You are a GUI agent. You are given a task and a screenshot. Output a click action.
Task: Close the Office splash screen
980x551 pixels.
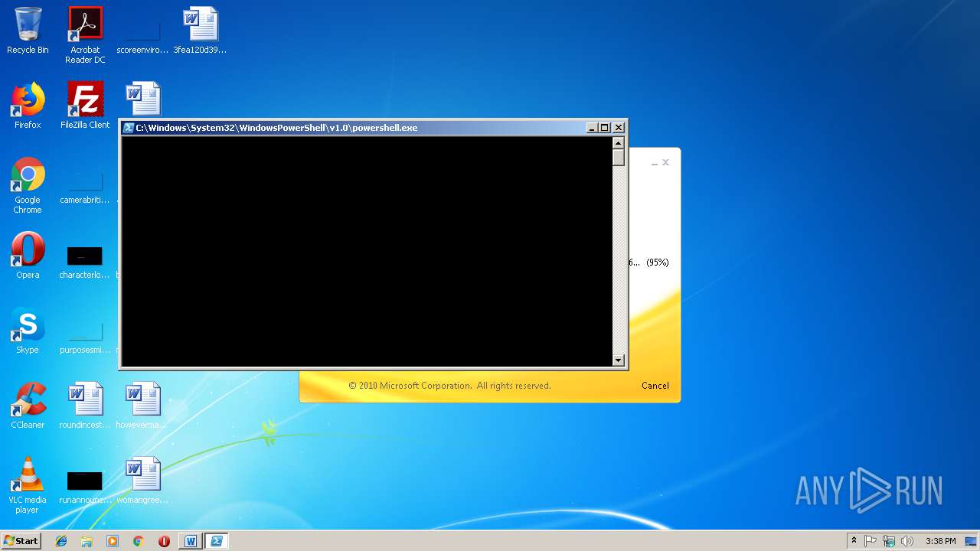(666, 162)
